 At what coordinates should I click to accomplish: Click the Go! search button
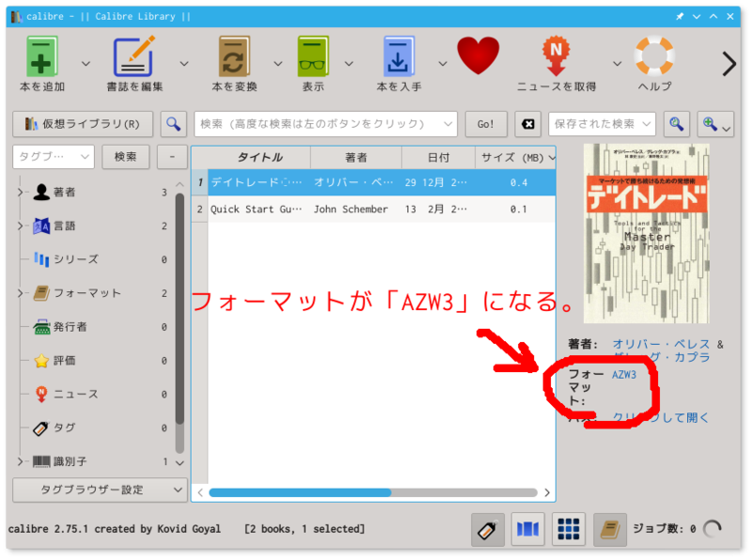486,124
